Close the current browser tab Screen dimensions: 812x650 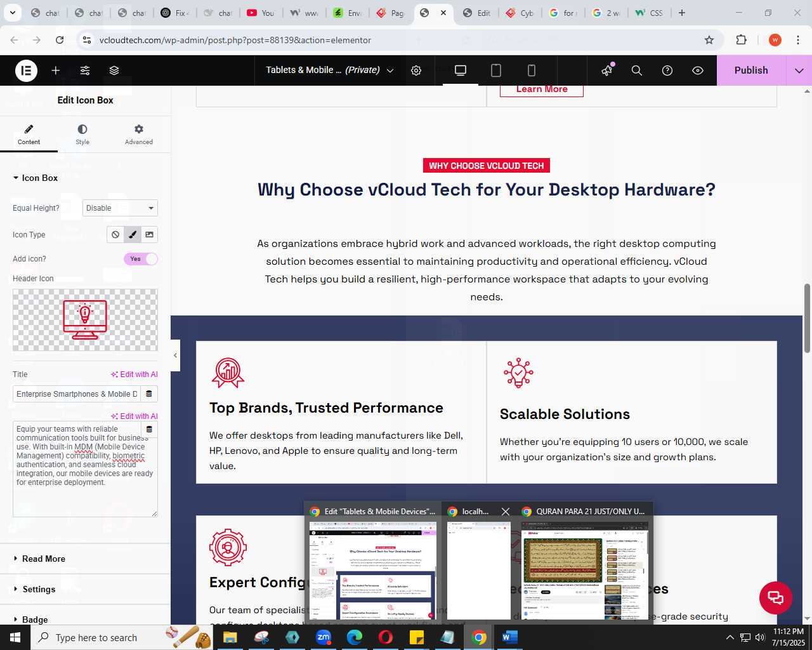(443, 13)
